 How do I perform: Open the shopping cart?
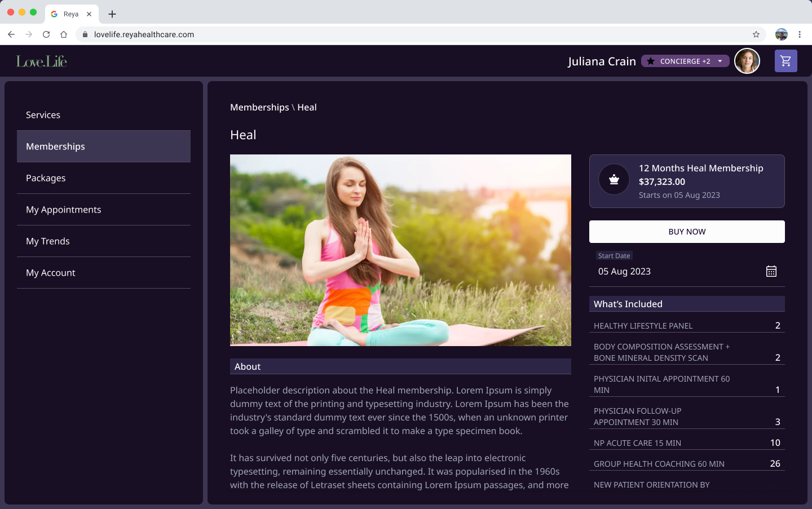(785, 61)
